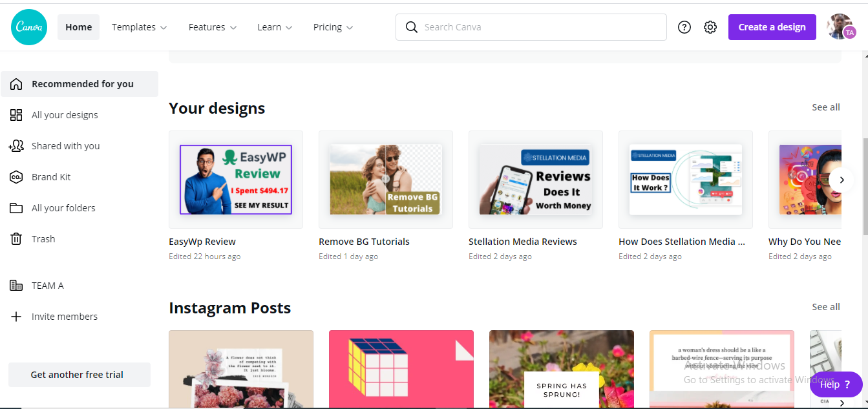
Task: Click Create a design button
Action: pos(772,27)
